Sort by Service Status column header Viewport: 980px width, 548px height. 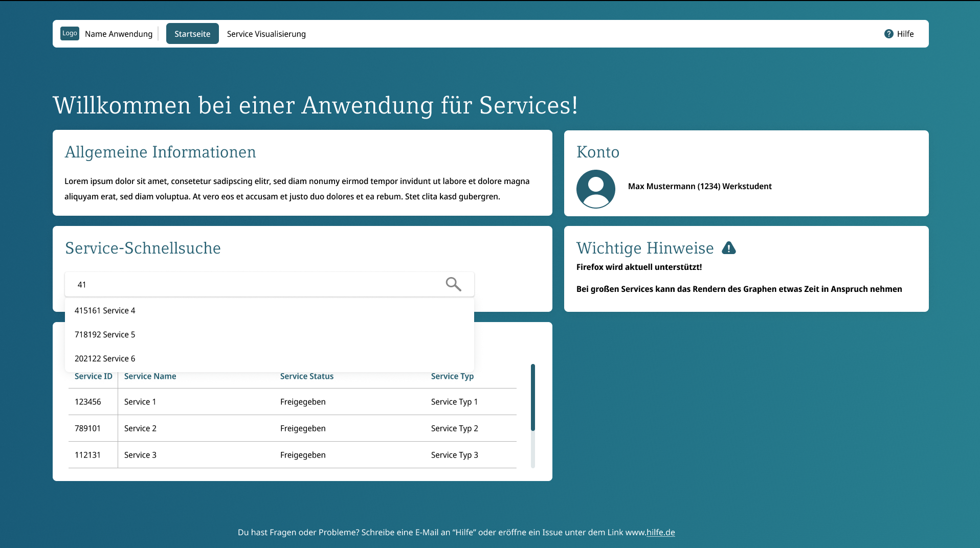point(307,376)
